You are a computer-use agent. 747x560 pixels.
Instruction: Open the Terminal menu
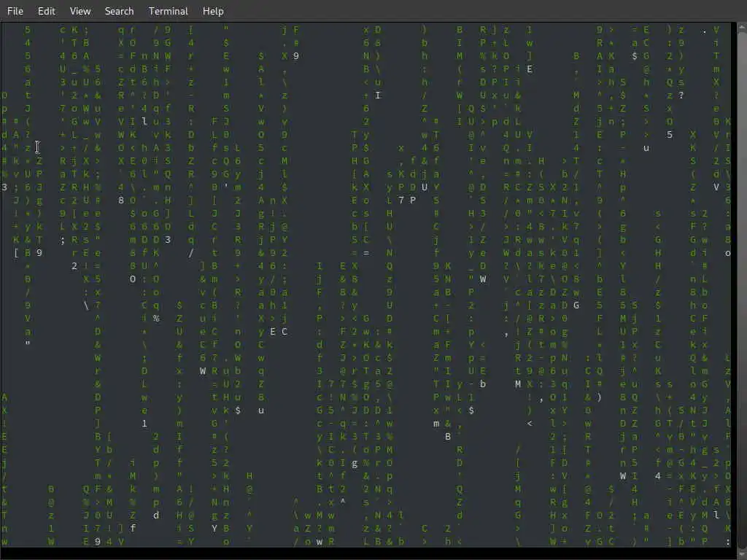click(169, 11)
